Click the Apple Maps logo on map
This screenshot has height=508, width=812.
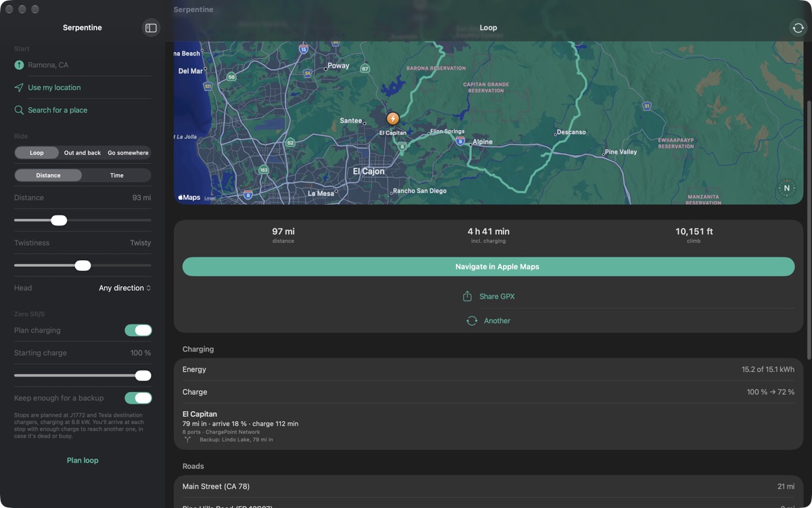click(x=189, y=198)
